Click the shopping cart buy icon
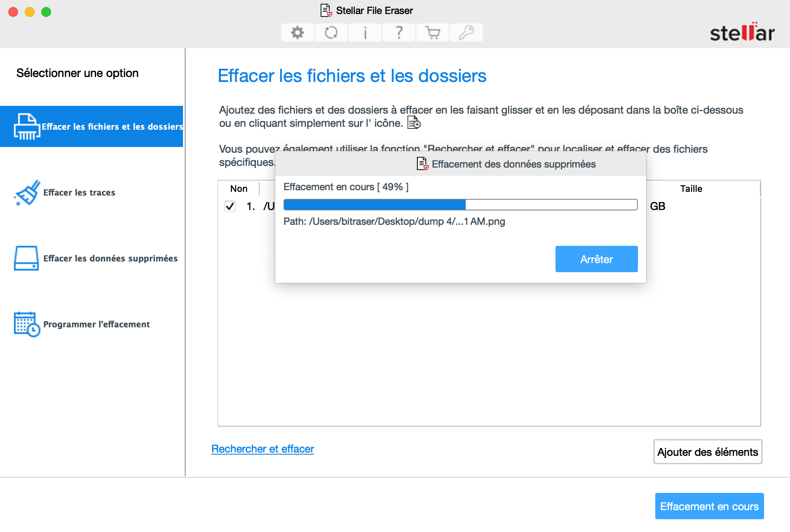The width and height of the screenshot is (790, 532). 433,33
